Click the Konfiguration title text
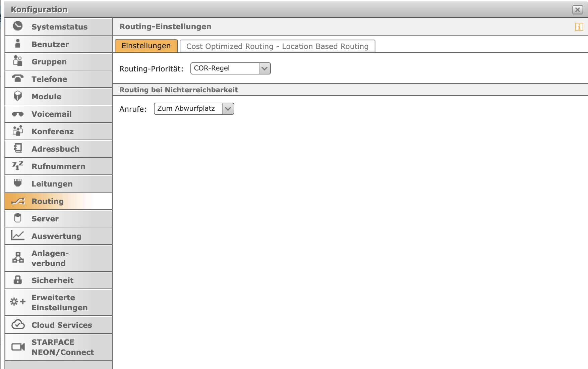 pos(39,9)
